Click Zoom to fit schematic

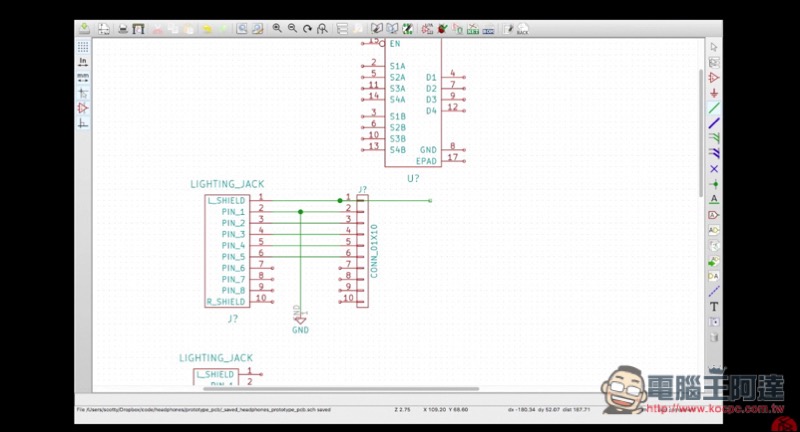click(322, 29)
